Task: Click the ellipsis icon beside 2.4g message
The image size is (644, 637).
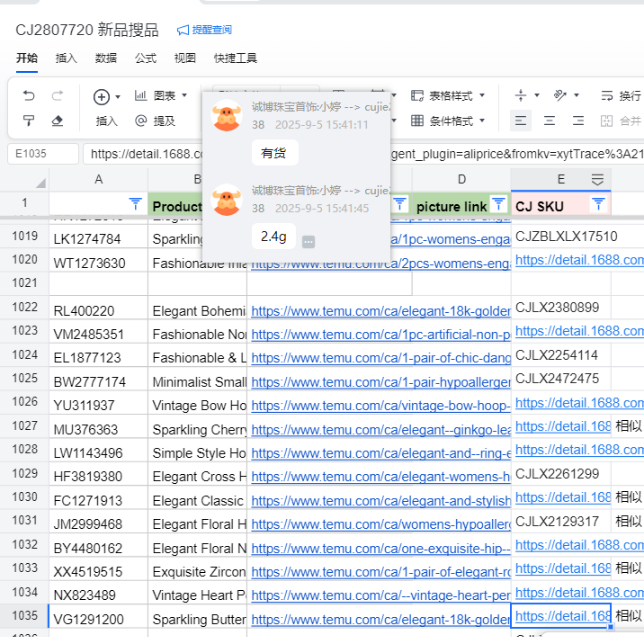Action: 309,241
